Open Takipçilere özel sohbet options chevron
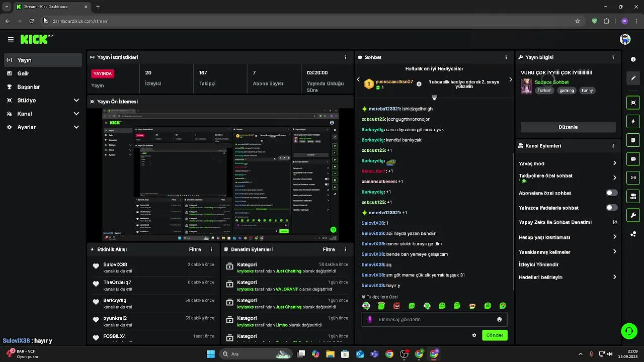This screenshot has width=644, height=362. (614, 177)
